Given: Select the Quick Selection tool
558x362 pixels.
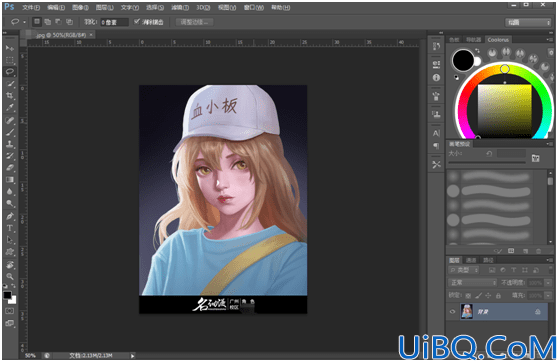Looking at the screenshot, I should tap(10, 84).
